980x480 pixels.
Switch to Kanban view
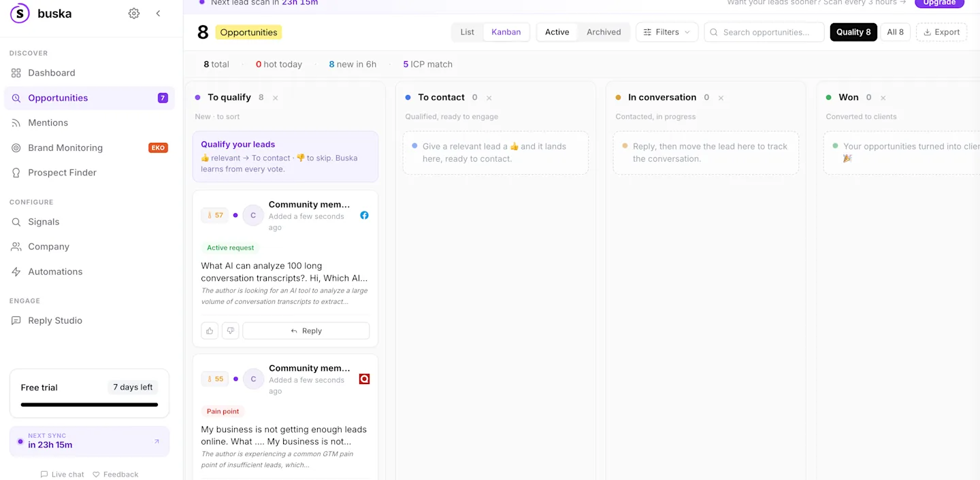point(506,32)
